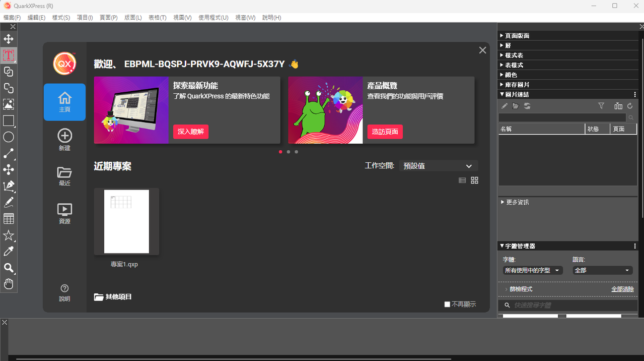
Task: Select the Zoom magnifier tool
Action: (9, 268)
